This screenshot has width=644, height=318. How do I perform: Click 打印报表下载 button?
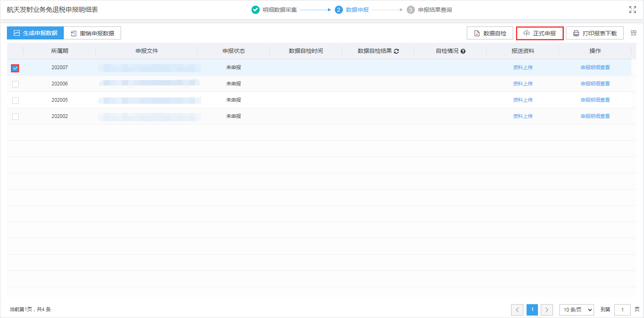click(595, 33)
